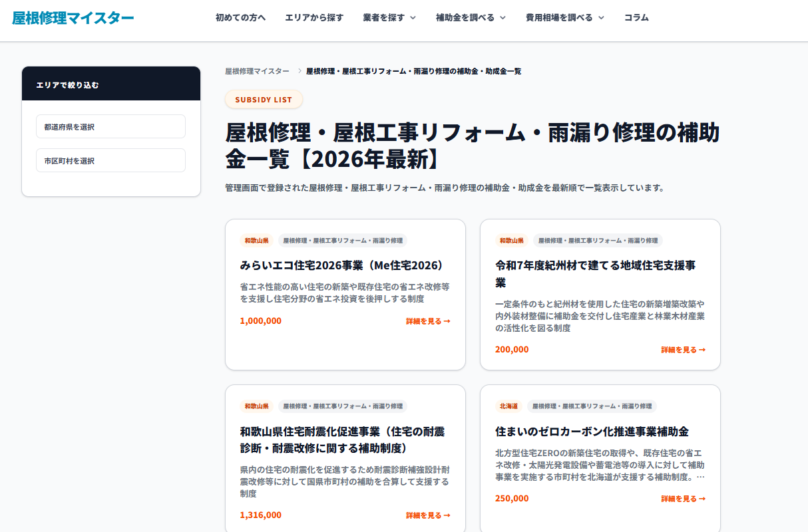This screenshot has width=808, height=532.
Task: Click the breadcrumb chevron separator
Action: (x=300, y=71)
